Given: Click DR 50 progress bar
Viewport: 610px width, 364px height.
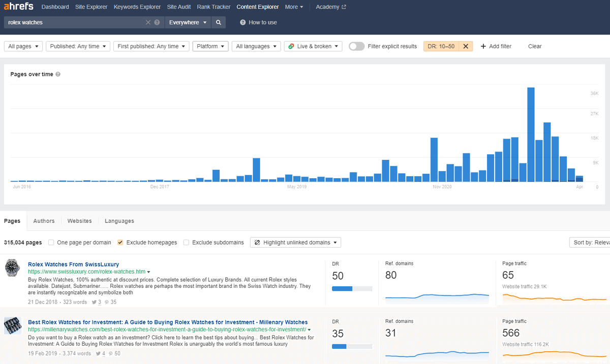Looking at the screenshot, I should point(352,288).
